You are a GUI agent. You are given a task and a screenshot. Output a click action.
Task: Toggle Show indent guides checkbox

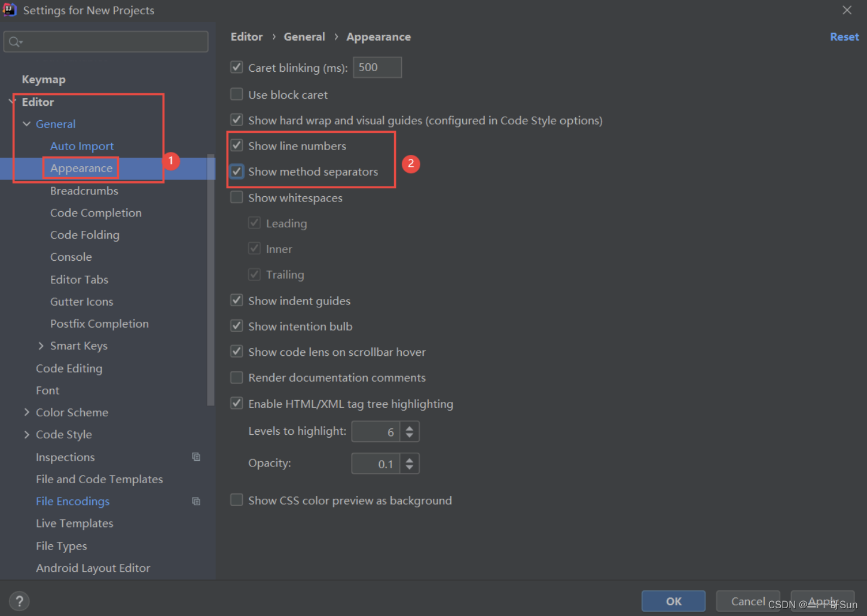click(237, 300)
